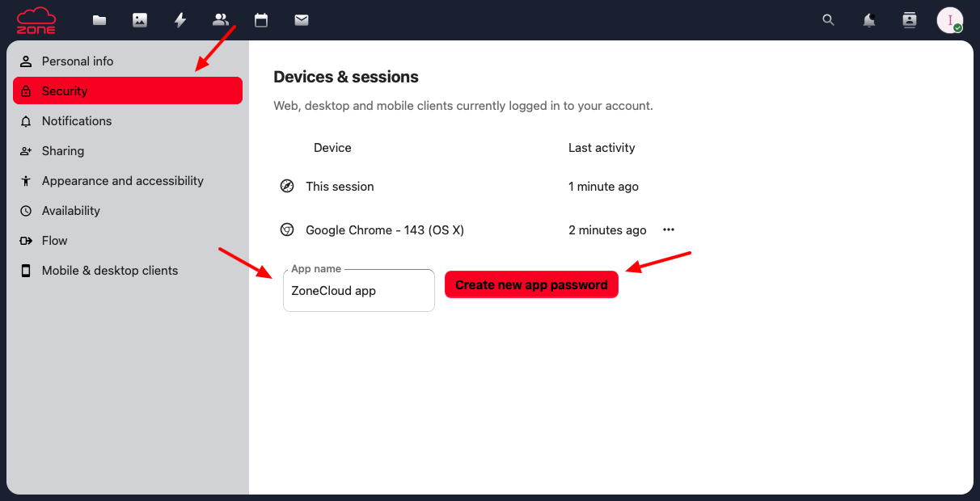Click the App name input field
Screen dimensions: 980x501
358,291
